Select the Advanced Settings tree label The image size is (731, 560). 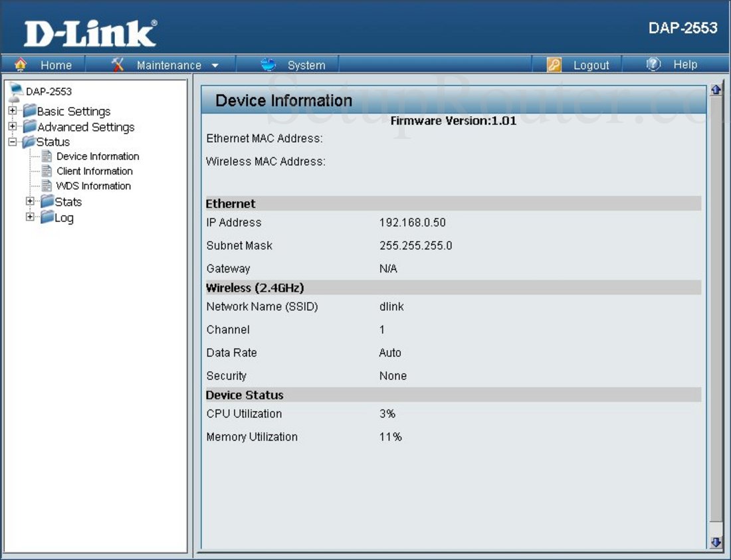point(86,127)
